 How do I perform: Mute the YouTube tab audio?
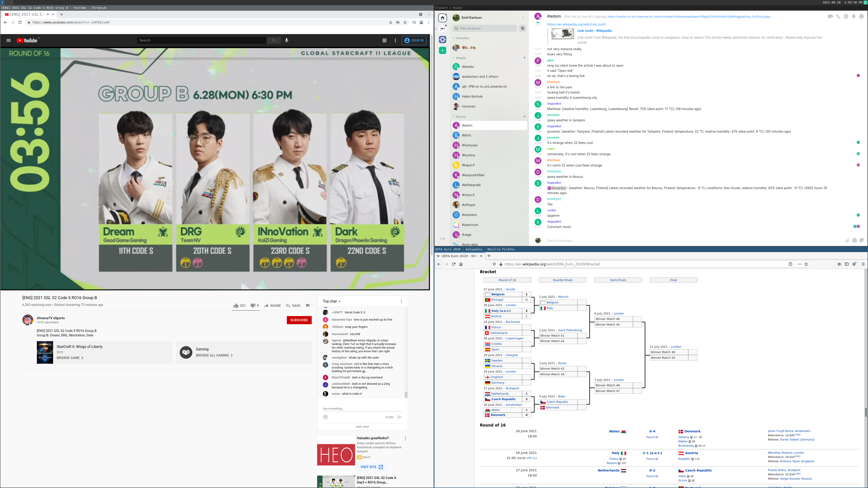point(48,14)
